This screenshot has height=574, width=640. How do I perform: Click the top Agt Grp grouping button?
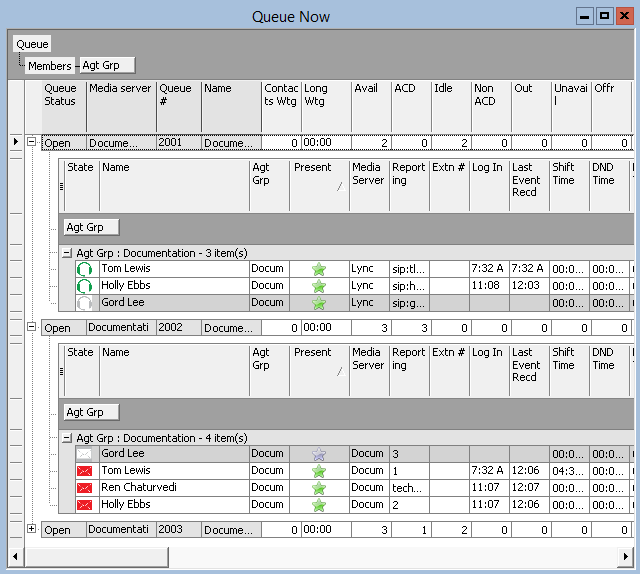(x=107, y=66)
